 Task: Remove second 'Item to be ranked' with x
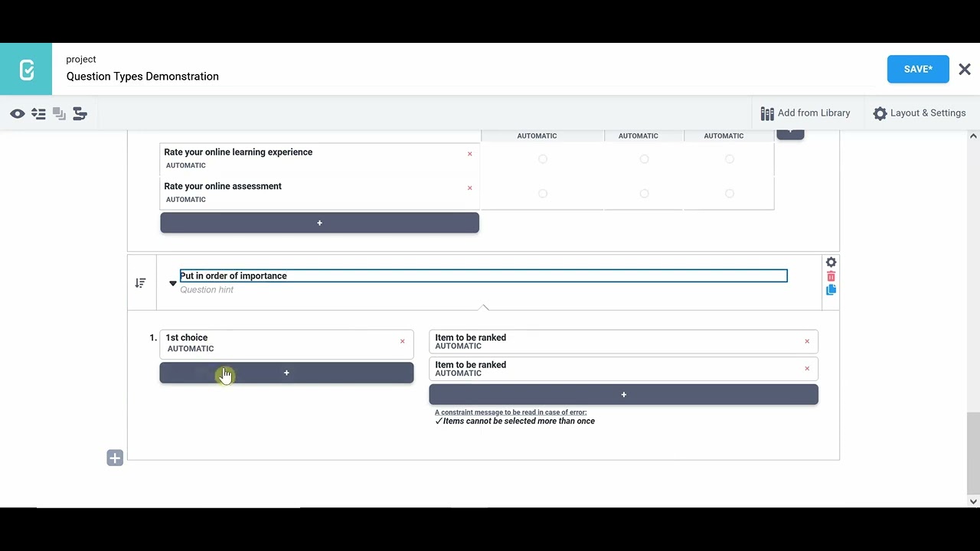click(x=807, y=369)
